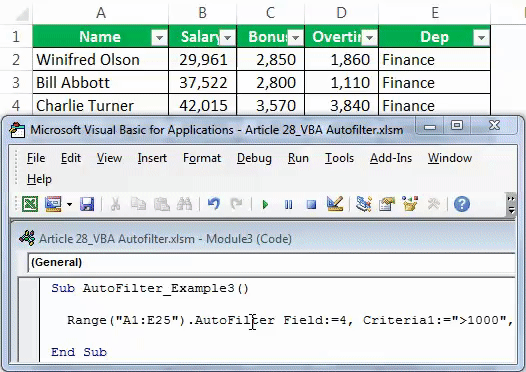Select the bonus cell 3,570
The image size is (526, 372).
pos(271,105)
